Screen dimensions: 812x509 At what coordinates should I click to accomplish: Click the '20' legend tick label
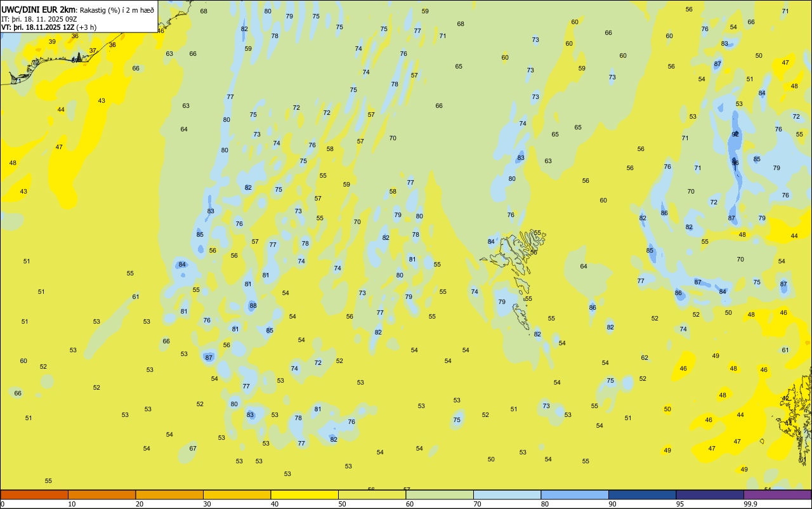[x=140, y=504]
